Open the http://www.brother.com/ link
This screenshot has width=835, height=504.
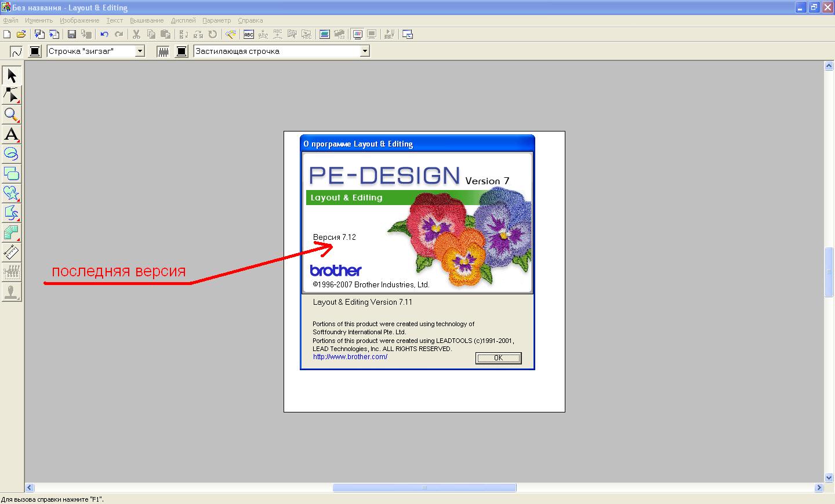tap(350, 357)
